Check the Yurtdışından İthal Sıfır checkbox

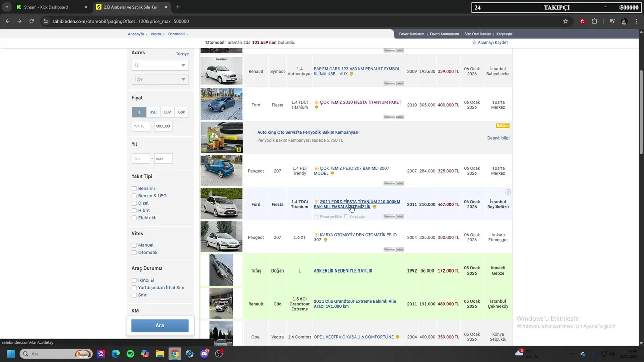[x=134, y=288]
